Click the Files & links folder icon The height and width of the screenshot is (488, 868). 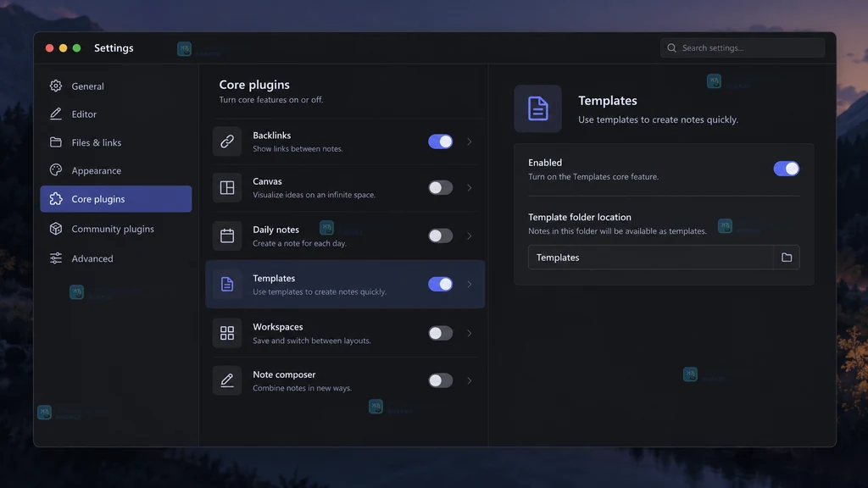(56, 142)
